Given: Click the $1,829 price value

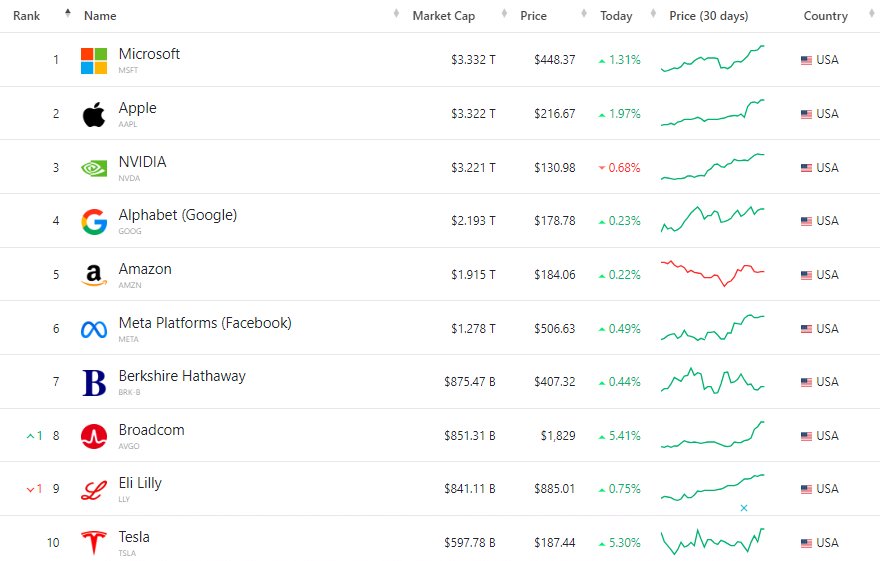Looking at the screenshot, I should coord(558,436).
